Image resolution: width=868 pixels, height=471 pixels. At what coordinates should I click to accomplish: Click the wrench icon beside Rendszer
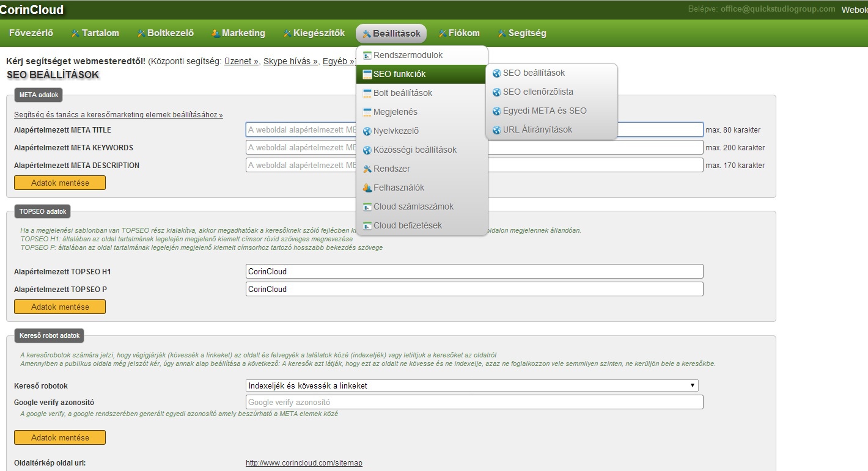[367, 169]
